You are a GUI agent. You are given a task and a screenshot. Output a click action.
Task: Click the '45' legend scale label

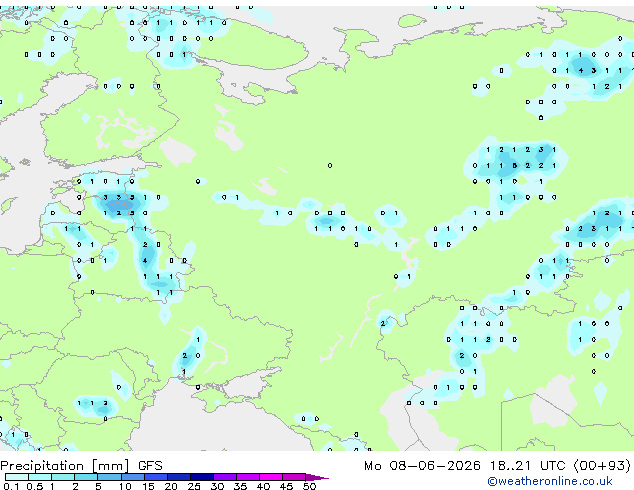pos(286,486)
